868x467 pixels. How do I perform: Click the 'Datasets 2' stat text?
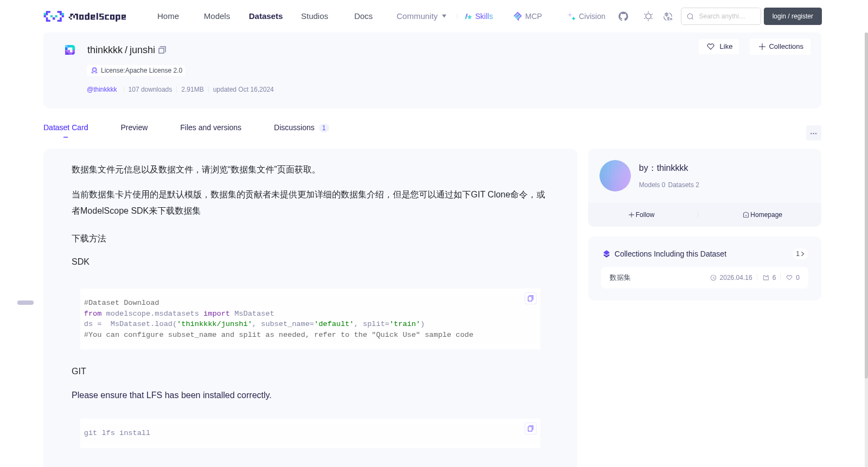click(684, 185)
